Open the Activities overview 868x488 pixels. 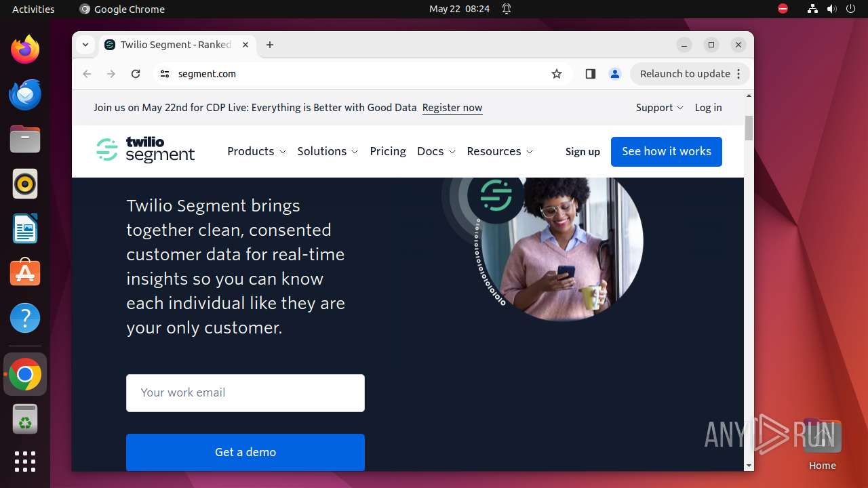pyautogui.click(x=33, y=9)
